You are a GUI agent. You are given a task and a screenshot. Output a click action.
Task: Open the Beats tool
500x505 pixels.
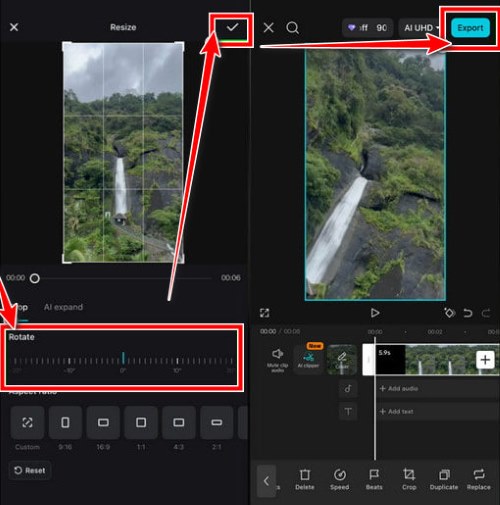pos(374,480)
